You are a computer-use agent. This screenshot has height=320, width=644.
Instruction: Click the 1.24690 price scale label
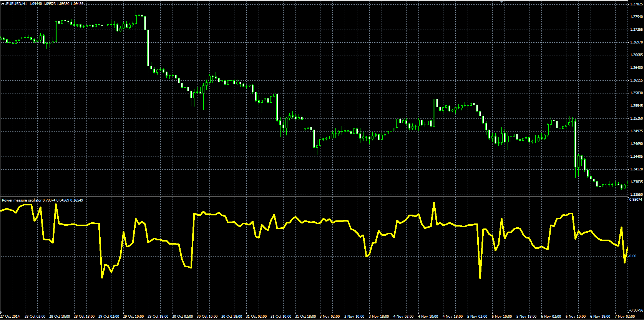637,144
